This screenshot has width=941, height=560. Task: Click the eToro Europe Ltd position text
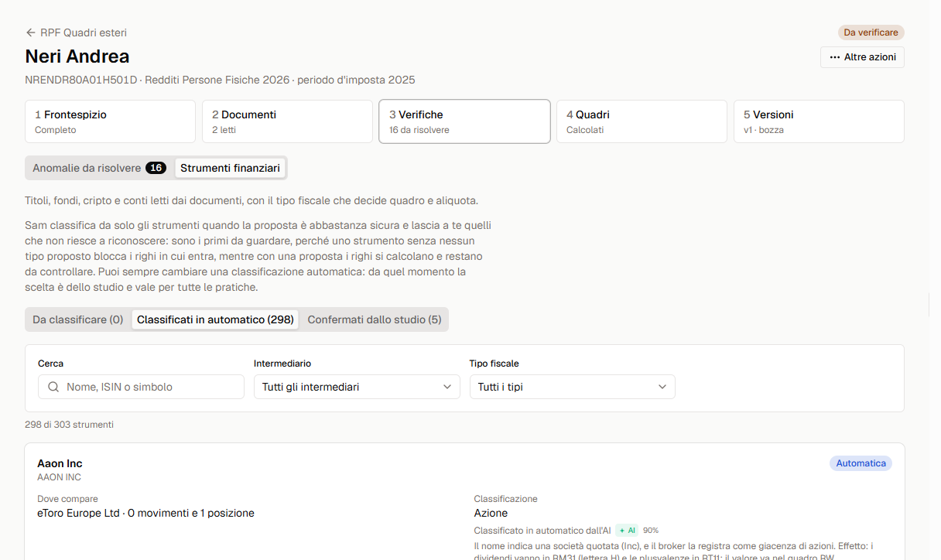145,513
